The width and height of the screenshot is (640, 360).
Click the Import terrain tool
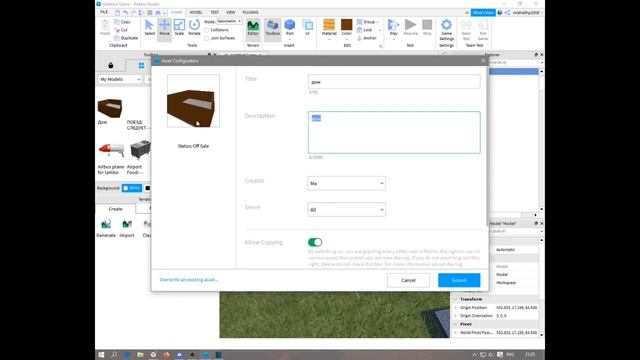click(127, 228)
